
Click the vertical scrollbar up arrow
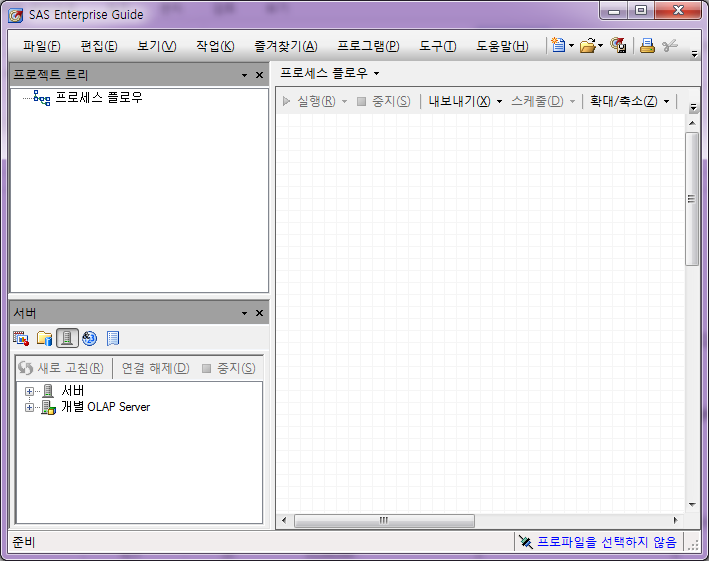click(x=692, y=123)
